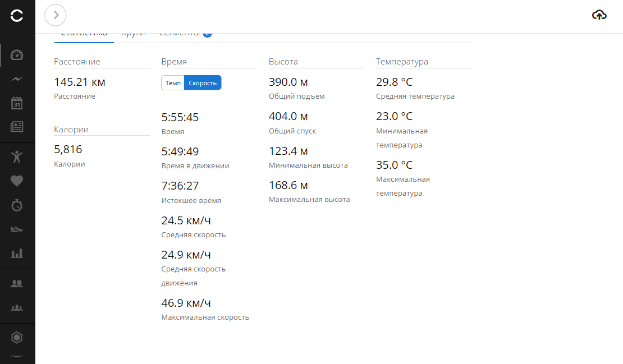Open the daily summary trend-line icon
Viewport: 623px width, 364px height.
coord(17,79)
